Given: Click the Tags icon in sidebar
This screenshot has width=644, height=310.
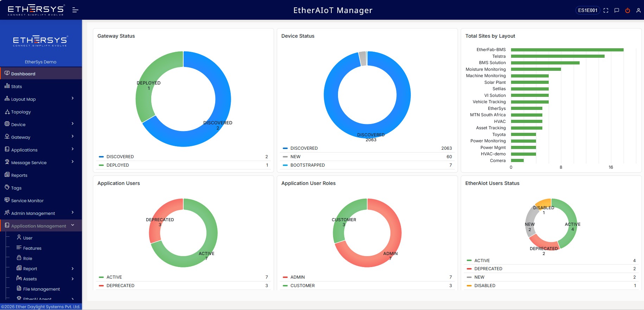Looking at the screenshot, I should pyautogui.click(x=7, y=187).
